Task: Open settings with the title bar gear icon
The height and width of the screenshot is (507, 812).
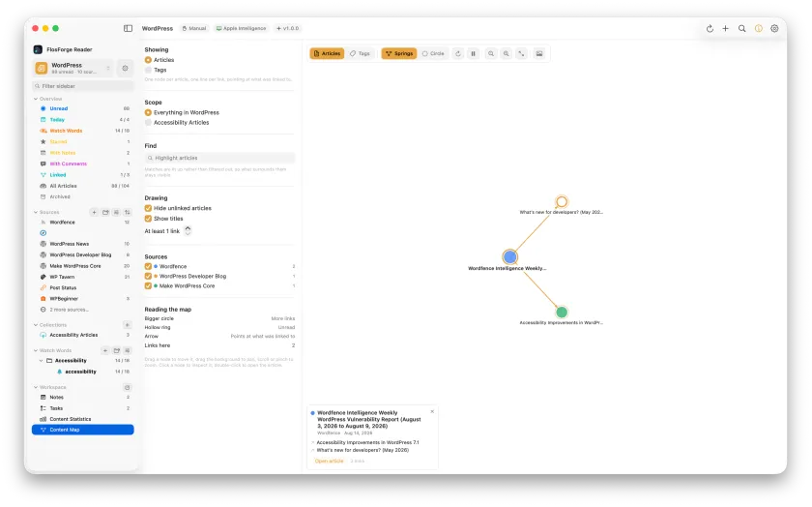Action: point(774,28)
